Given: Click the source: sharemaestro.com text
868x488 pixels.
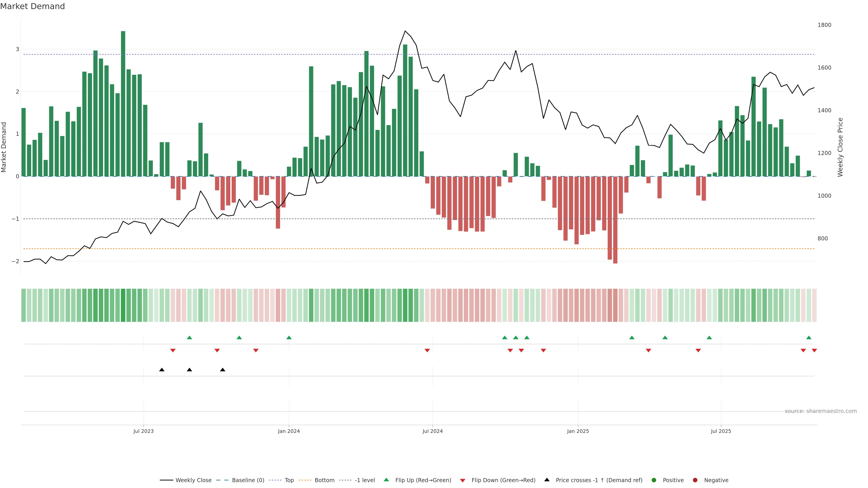Looking at the screenshot, I should [x=821, y=411].
